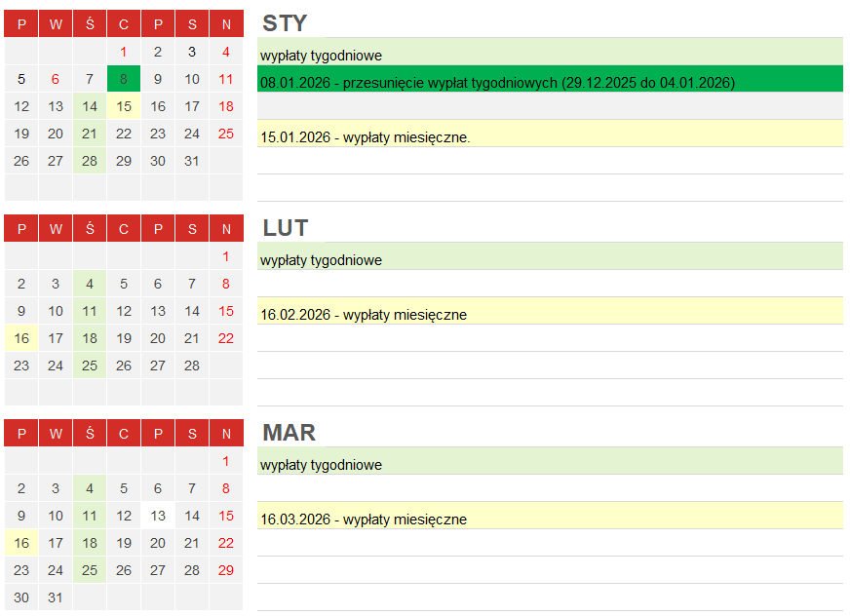This screenshot has width=850, height=616.
Task: Click the C weekday header above March
Action: [124, 434]
